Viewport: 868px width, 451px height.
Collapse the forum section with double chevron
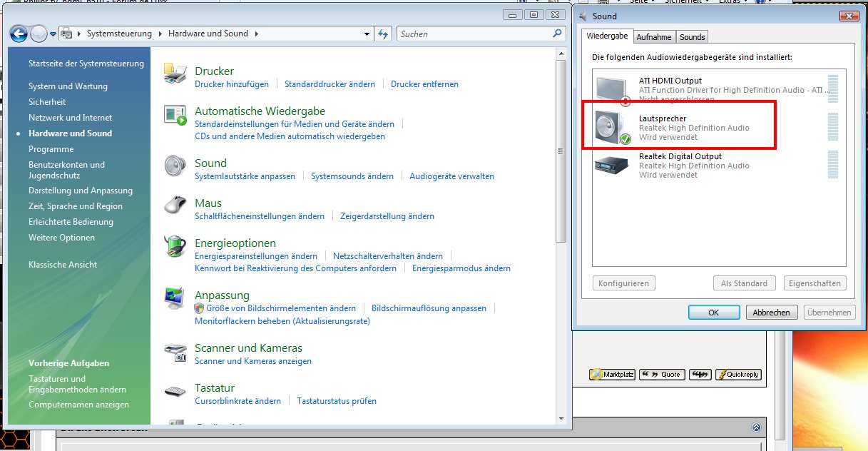756,427
